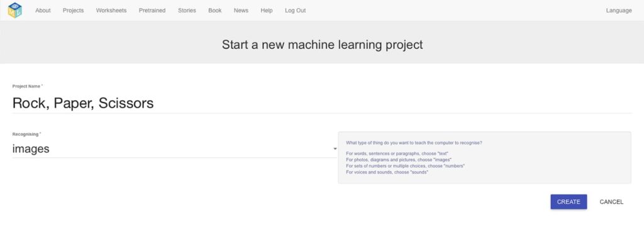Viewport: 644px width, 251px height.
Task: Click the recognise type help info box
Action: coord(485,158)
